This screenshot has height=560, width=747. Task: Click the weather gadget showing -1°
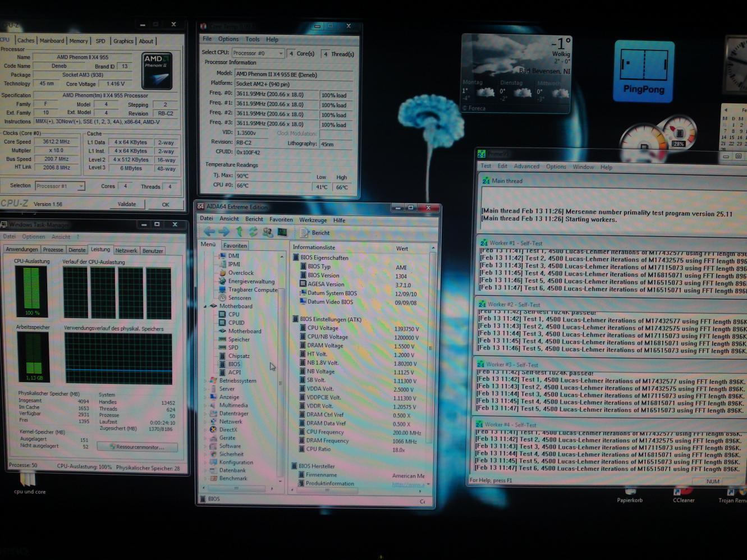pos(516,73)
